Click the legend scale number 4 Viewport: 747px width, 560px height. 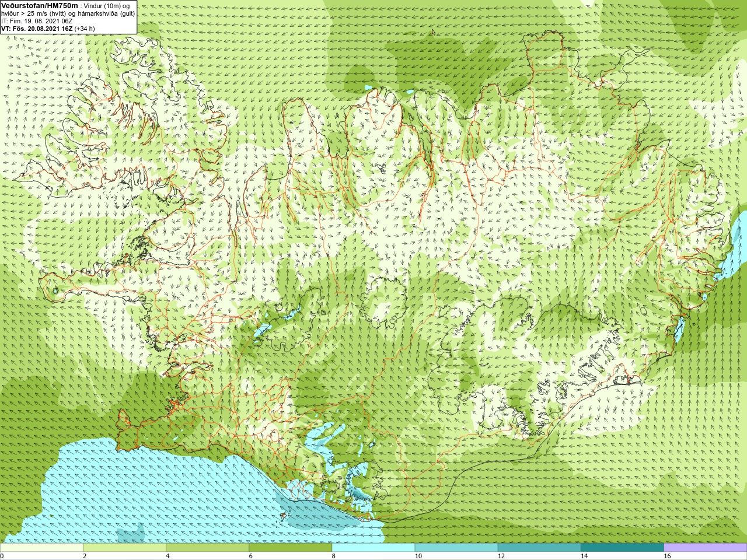pyautogui.click(x=167, y=556)
